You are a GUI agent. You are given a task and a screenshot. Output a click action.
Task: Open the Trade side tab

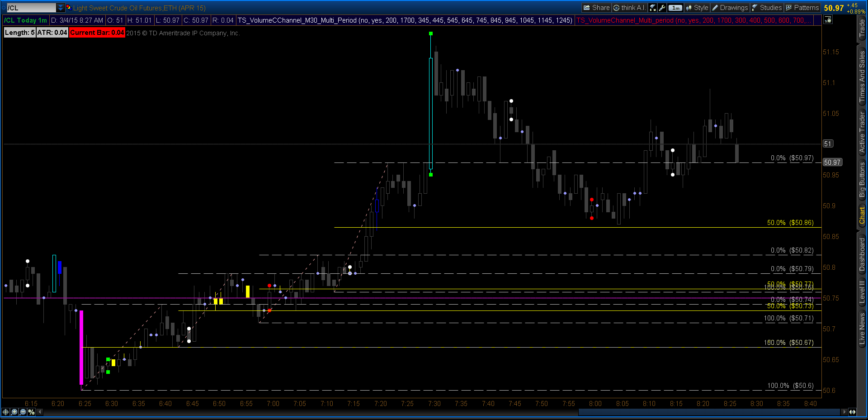coord(862,28)
